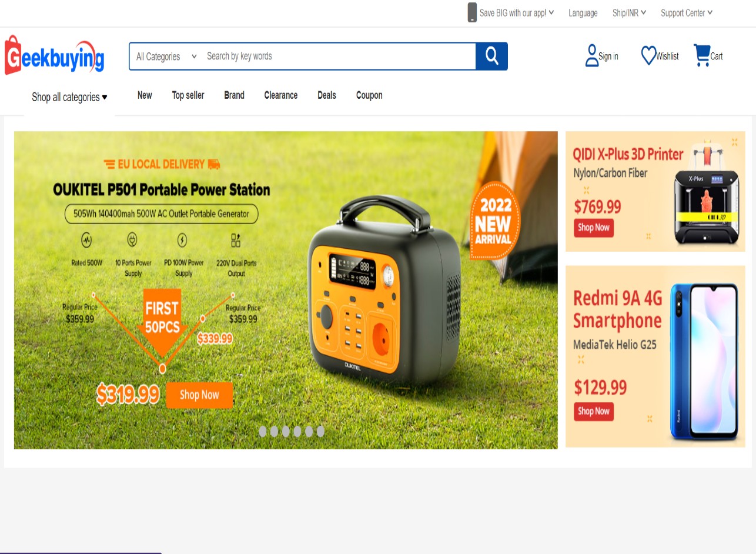Screen dimensions: 756x554
Task: Click the 220V Dual Ports Output icon
Action: point(236,240)
